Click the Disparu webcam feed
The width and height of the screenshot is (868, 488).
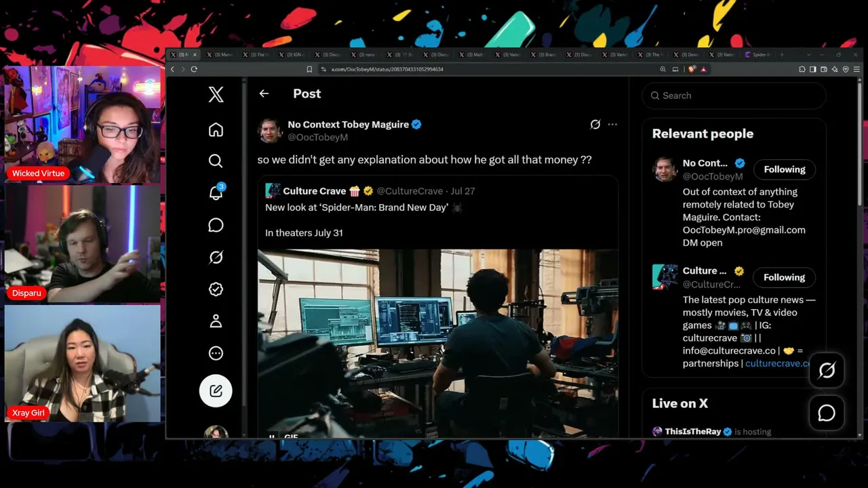pos(83,243)
